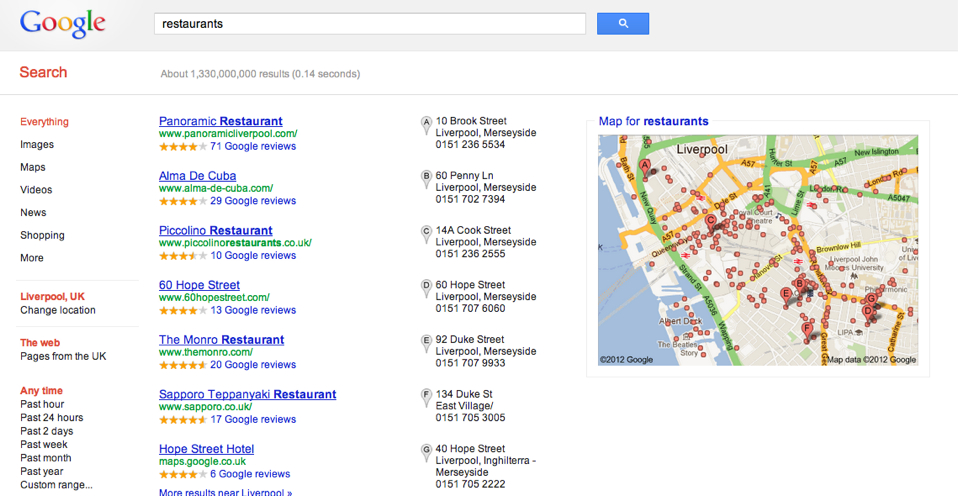
Task: Select red pin F on the map
Action: [x=808, y=332]
